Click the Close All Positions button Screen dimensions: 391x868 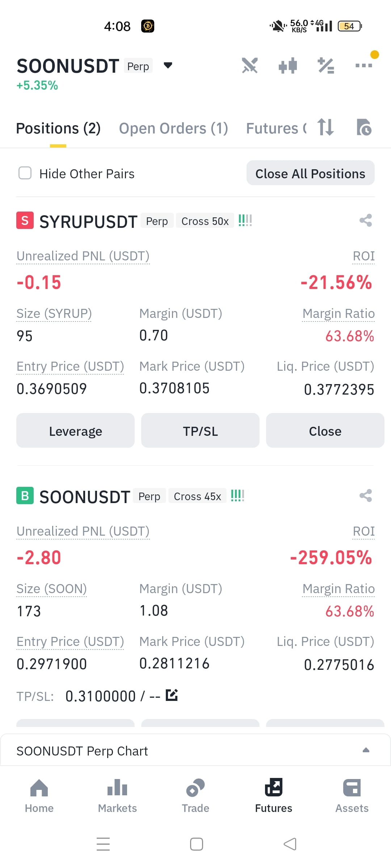[311, 173]
